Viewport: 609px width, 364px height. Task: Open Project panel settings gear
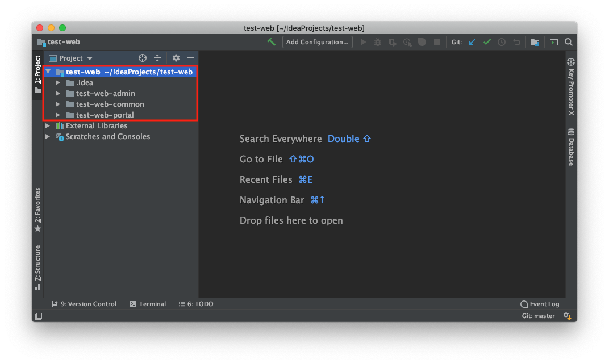click(x=176, y=58)
